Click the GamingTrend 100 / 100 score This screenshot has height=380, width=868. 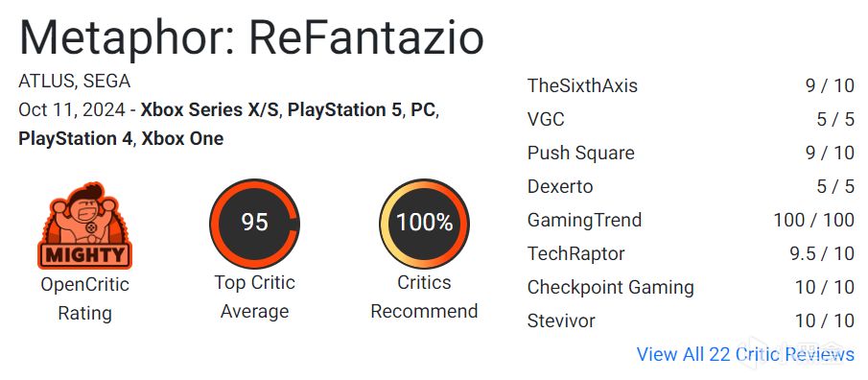click(x=813, y=220)
